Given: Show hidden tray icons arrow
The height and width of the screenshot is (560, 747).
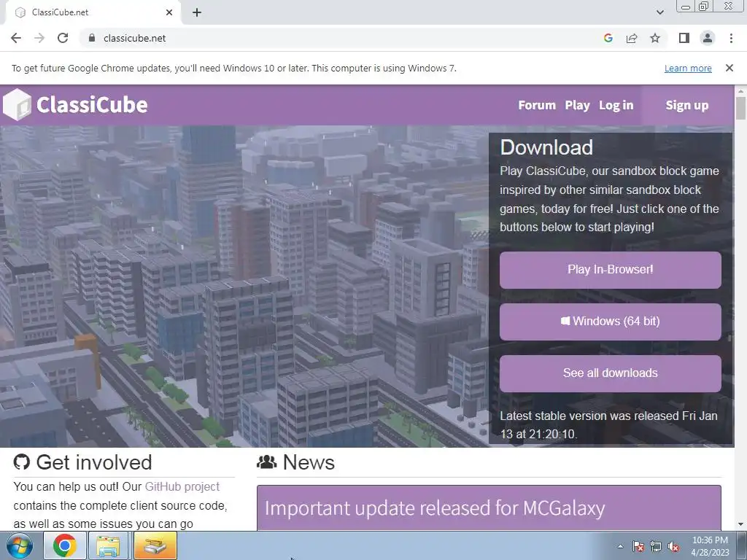Looking at the screenshot, I should click(x=620, y=546).
